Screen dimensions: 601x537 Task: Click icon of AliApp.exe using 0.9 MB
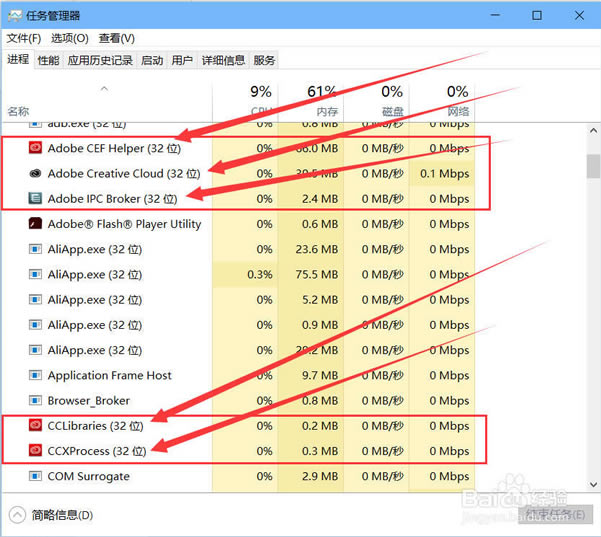35,325
